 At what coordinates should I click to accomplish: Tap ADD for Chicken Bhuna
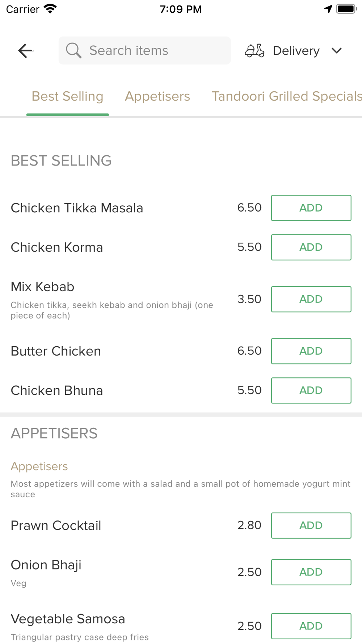[x=311, y=390]
